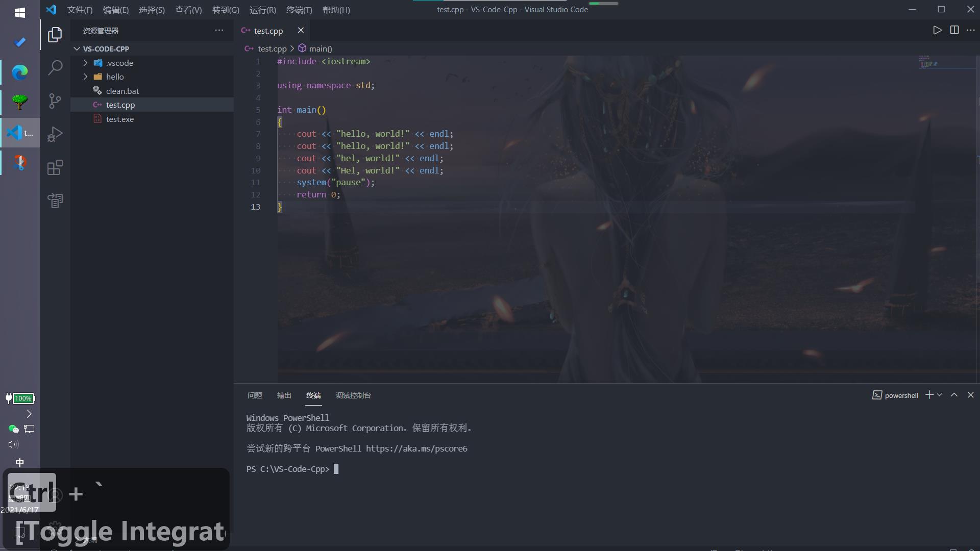Screen dimensions: 980x551
Task: Click the code minimap preview
Action: point(928,62)
